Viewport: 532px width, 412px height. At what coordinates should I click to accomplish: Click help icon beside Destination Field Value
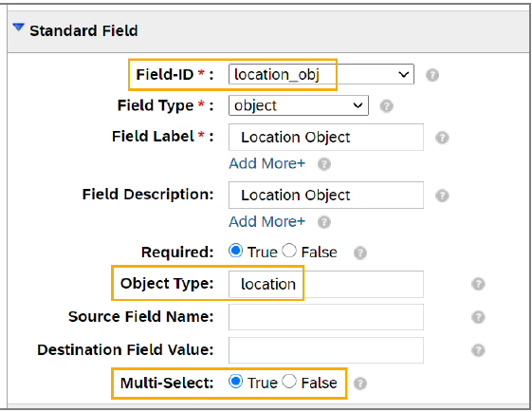tap(478, 350)
